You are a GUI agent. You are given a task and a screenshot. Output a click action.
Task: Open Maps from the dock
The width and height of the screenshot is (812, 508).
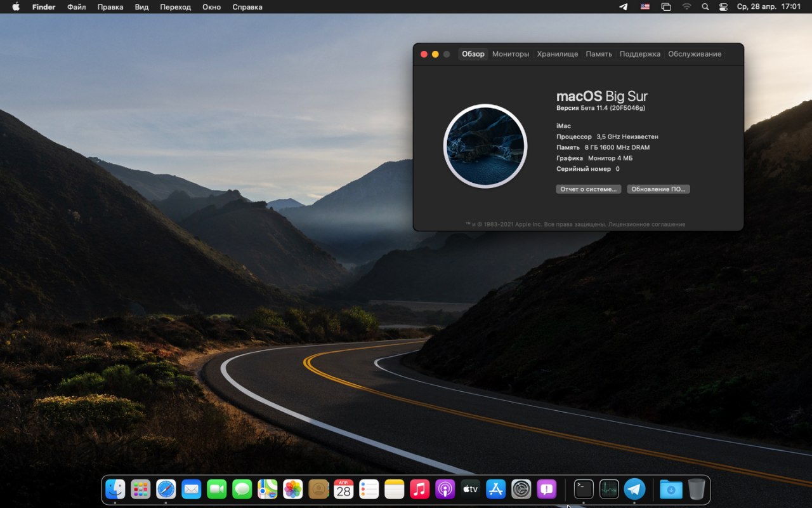[268, 489]
